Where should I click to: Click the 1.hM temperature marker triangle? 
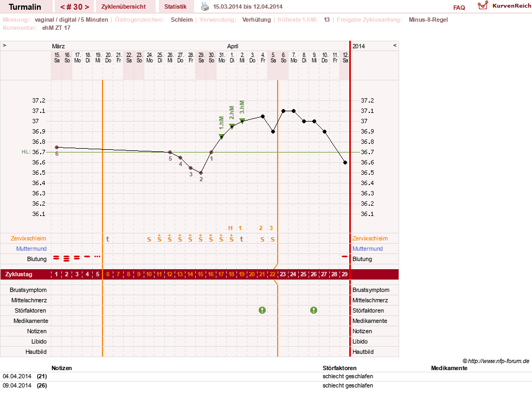click(222, 137)
